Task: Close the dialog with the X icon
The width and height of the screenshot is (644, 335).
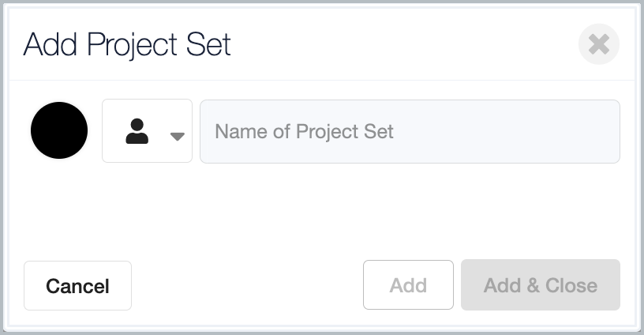Action: tap(599, 44)
